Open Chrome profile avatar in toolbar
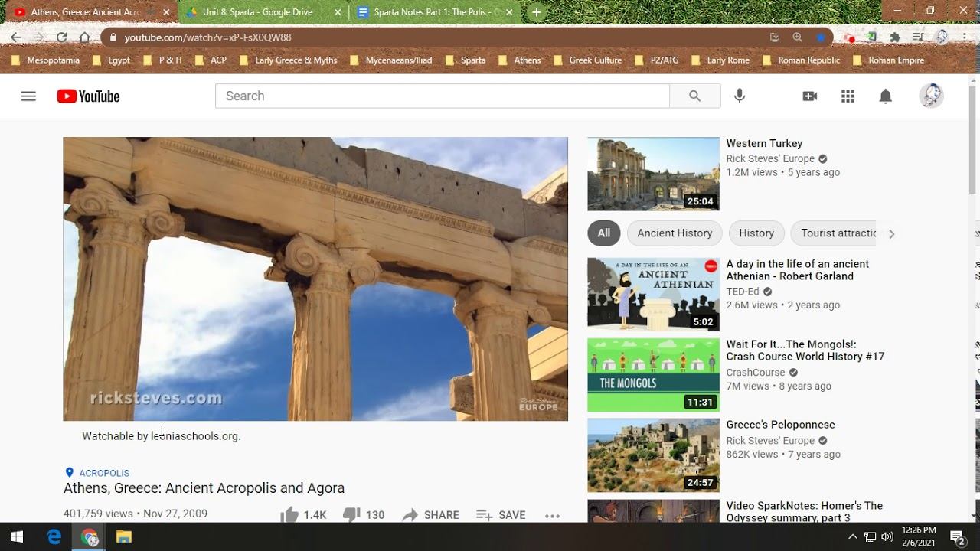The image size is (980, 551). 942,37
